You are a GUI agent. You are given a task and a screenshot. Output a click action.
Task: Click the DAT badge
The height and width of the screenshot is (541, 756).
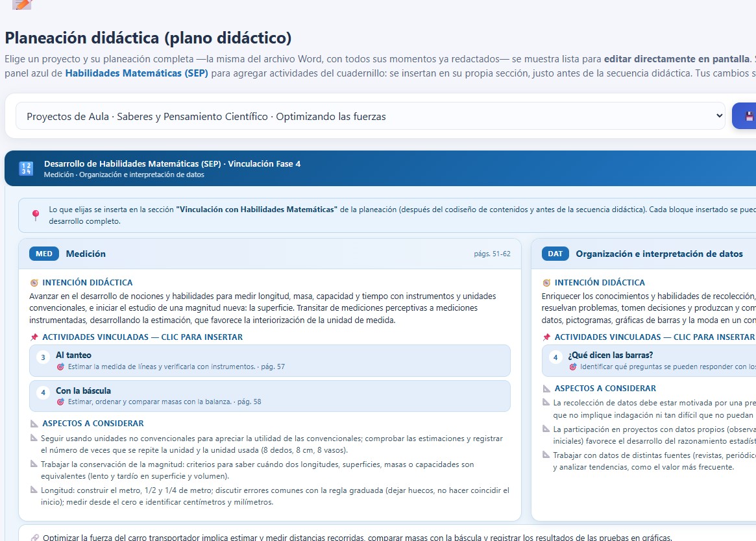coord(555,254)
